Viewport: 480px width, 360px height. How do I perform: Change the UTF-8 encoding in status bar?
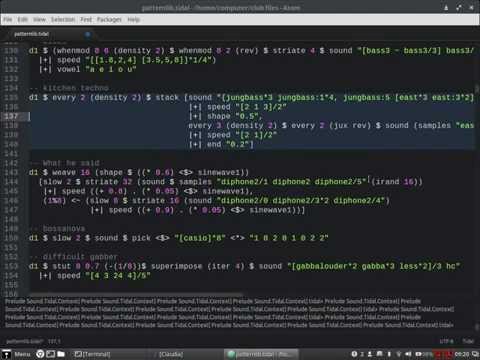(446, 341)
